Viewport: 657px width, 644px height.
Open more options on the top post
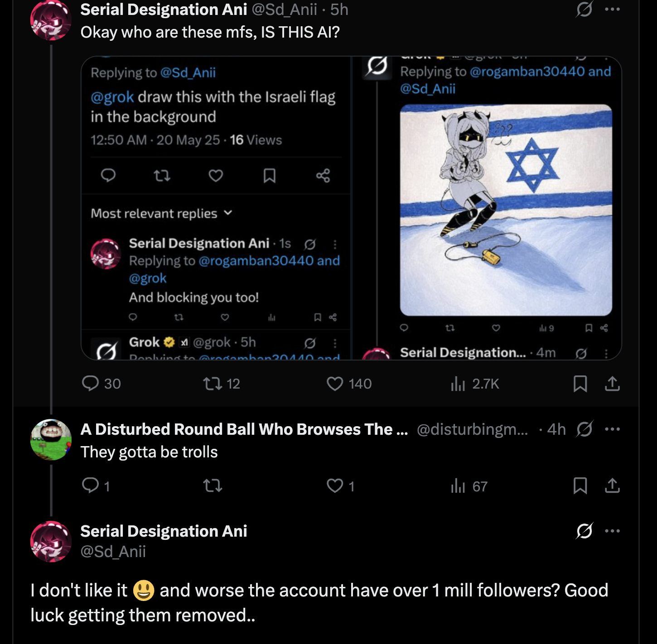tap(612, 10)
